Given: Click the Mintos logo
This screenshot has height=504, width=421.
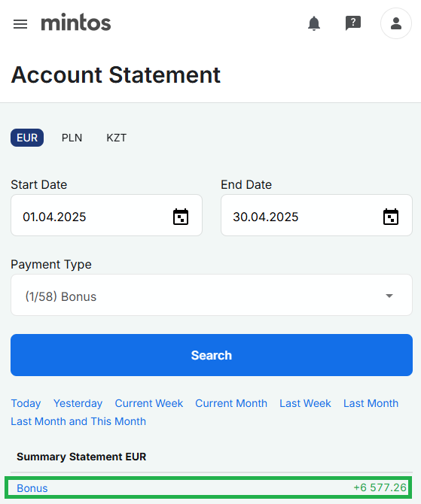Looking at the screenshot, I should coord(76,23).
